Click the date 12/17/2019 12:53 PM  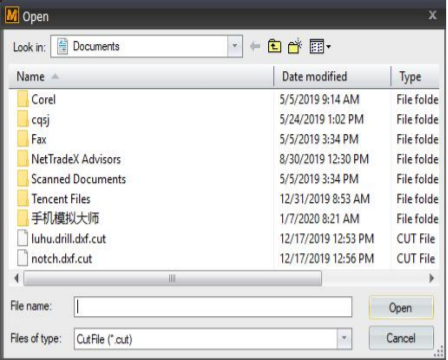coord(327,239)
